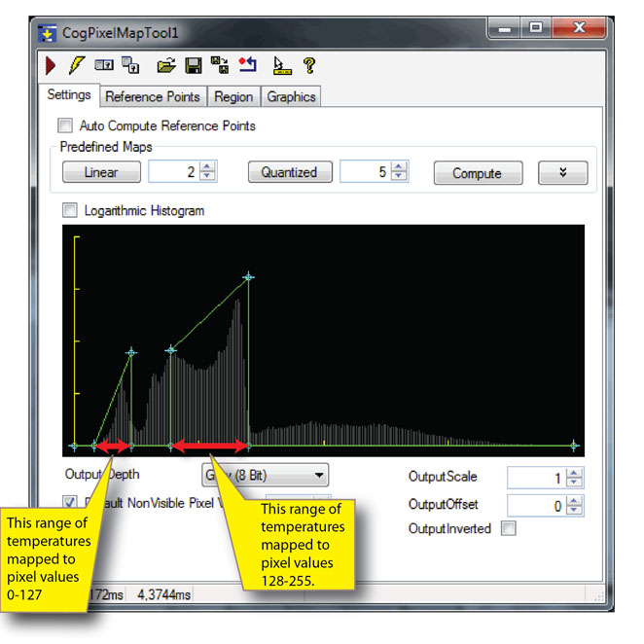The image size is (644, 644).
Task: Toggle the Logarithmic Histogram checkbox
Action: [69, 210]
